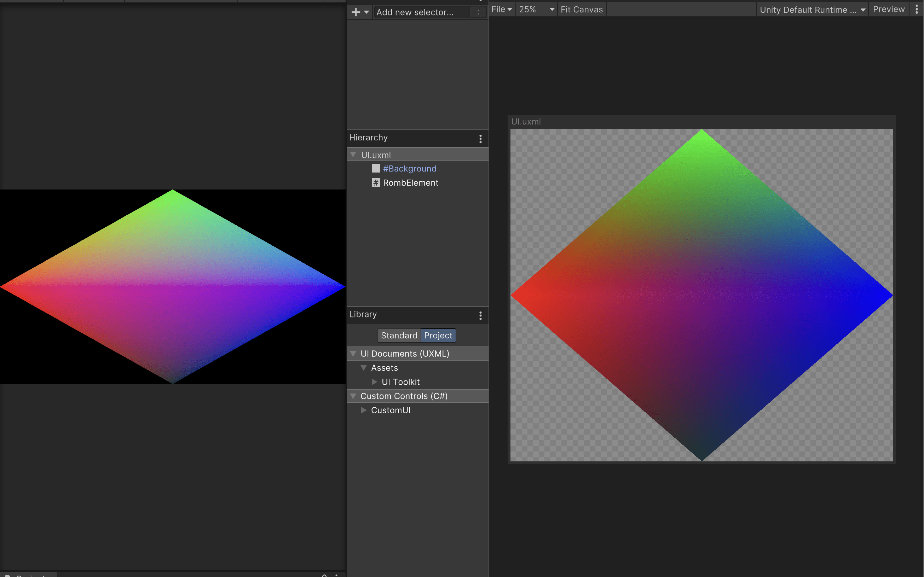
Task: Click the plus icon to add selector
Action: coord(356,12)
